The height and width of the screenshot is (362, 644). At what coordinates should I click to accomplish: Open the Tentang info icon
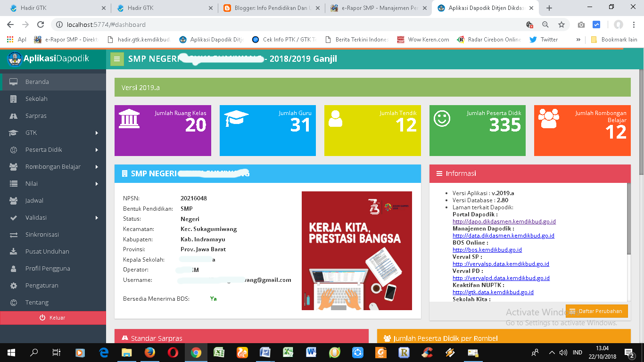[14, 302]
